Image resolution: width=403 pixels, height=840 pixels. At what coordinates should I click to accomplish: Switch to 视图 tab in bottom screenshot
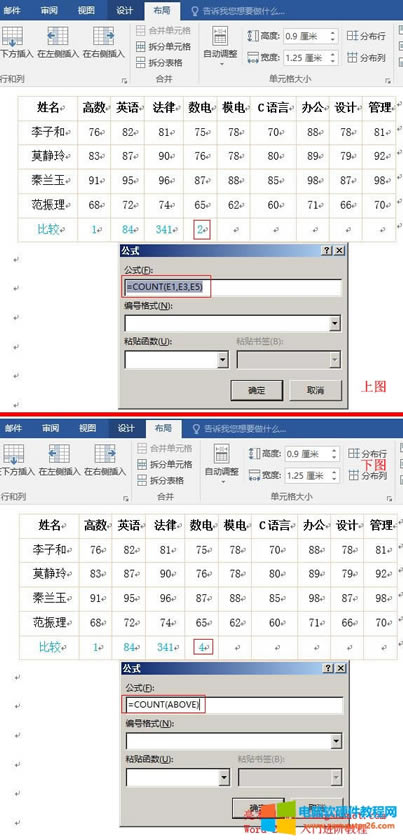click(x=87, y=428)
